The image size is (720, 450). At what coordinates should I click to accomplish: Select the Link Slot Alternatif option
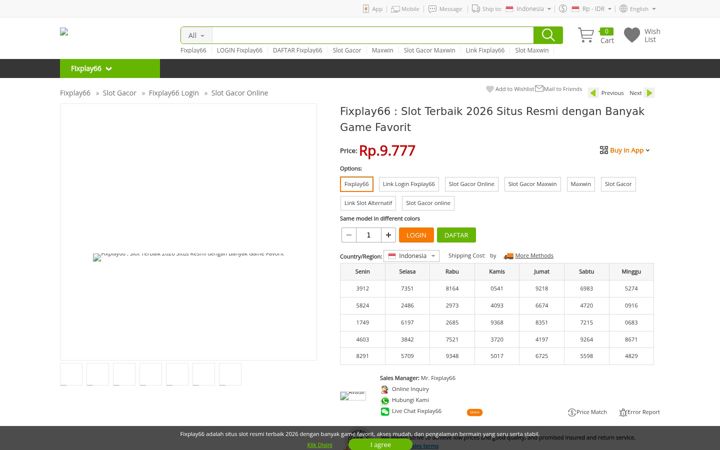(368, 203)
